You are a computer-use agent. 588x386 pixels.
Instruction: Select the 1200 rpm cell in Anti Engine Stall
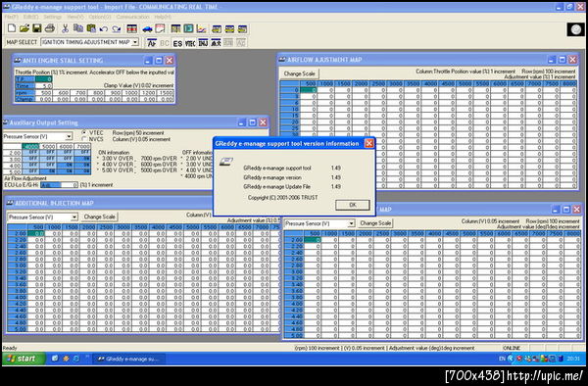[148, 92]
